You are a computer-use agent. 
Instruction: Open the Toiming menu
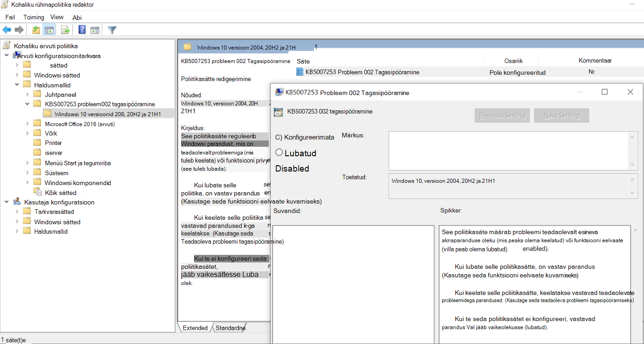(34, 17)
